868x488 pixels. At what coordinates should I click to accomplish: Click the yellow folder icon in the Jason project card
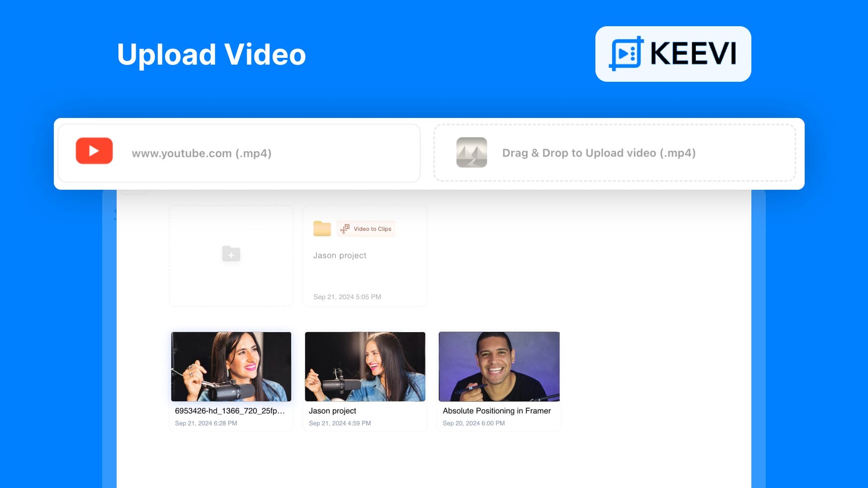pyautogui.click(x=322, y=229)
